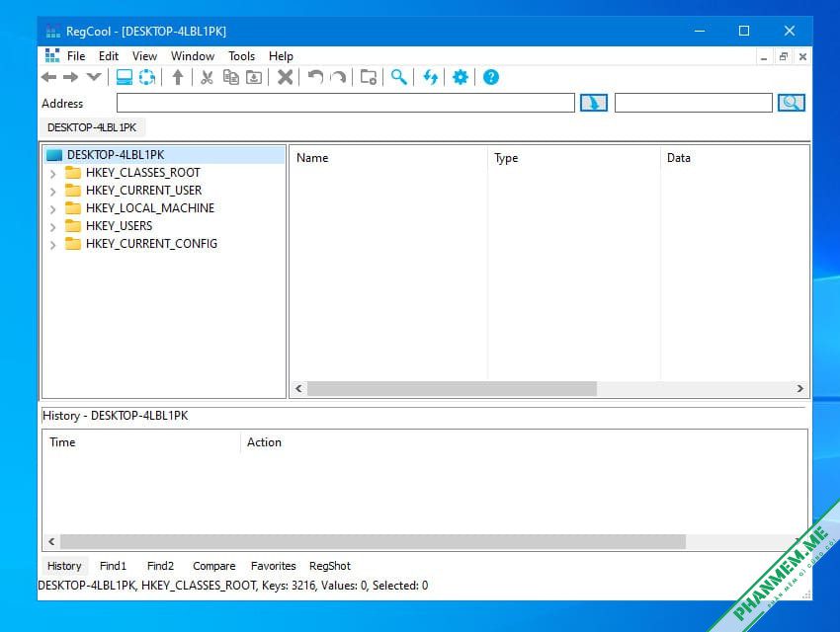840x632 pixels.
Task: Switch to the Find2 tab
Action: pyautogui.click(x=160, y=566)
